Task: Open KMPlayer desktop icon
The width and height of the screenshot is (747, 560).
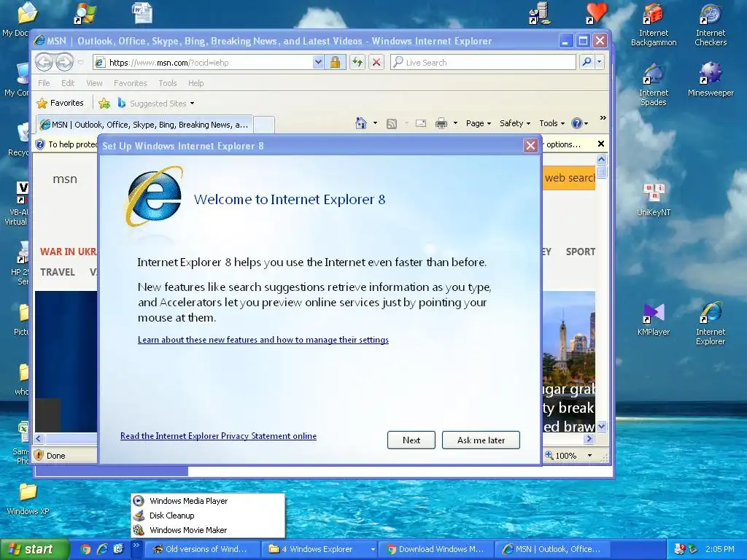Action: pos(653,319)
